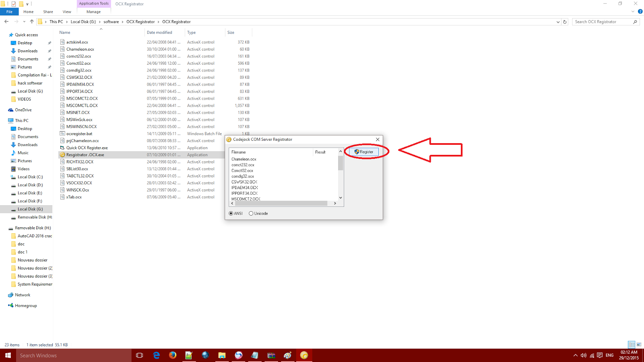Screen dimensions: 644x362
Task: Open OneDrive in the navigation pane
Action: 23,110
